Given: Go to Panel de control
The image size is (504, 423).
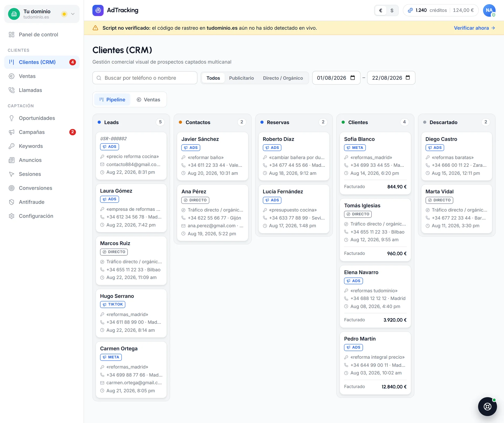Looking at the screenshot, I should (x=42, y=35).
